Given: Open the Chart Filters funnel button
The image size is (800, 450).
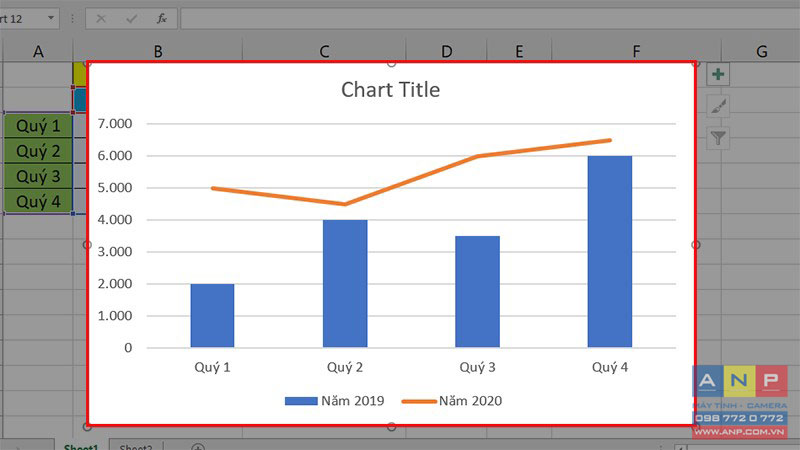Looking at the screenshot, I should [x=718, y=138].
